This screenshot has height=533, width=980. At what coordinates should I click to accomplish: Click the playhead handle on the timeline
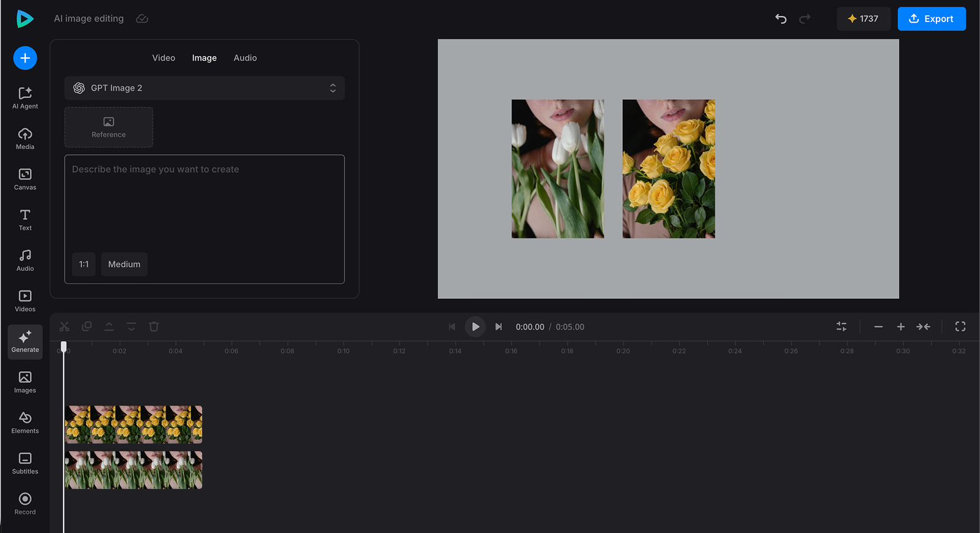pyautogui.click(x=64, y=347)
